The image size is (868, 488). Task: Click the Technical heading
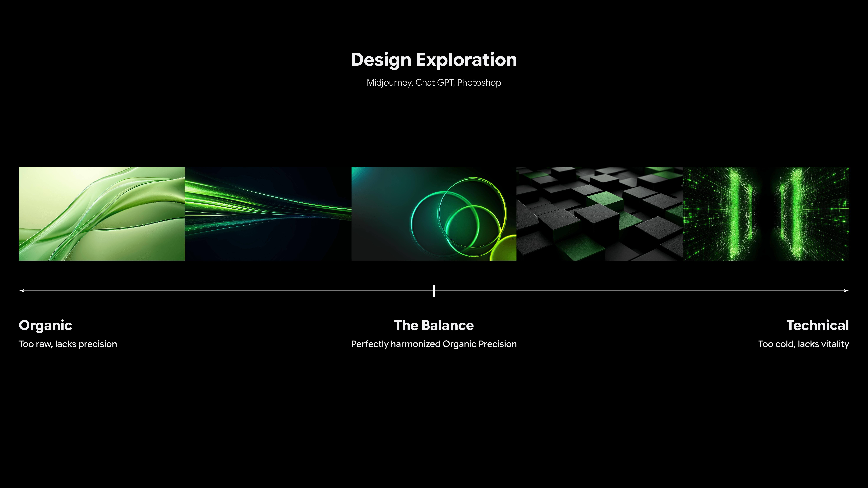click(817, 325)
